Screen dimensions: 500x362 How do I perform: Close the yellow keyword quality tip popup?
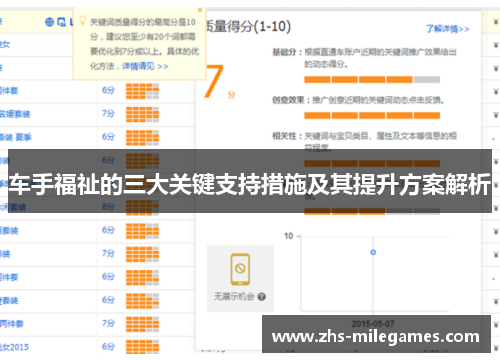coord(200,10)
